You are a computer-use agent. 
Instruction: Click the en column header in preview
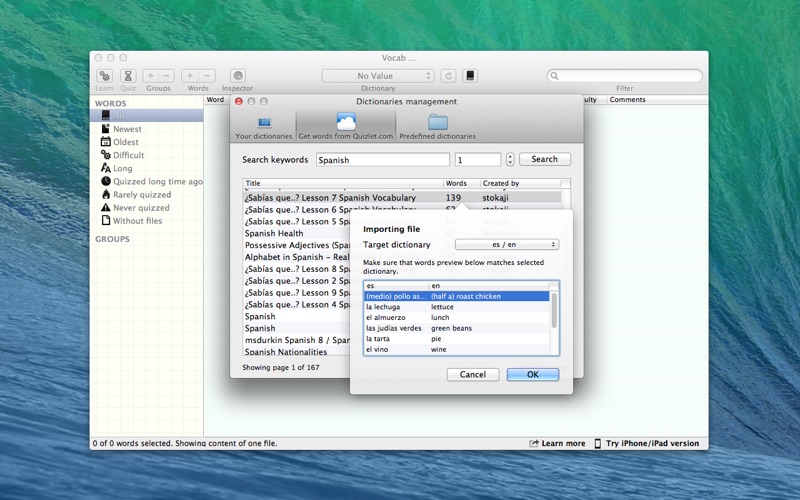(489, 286)
